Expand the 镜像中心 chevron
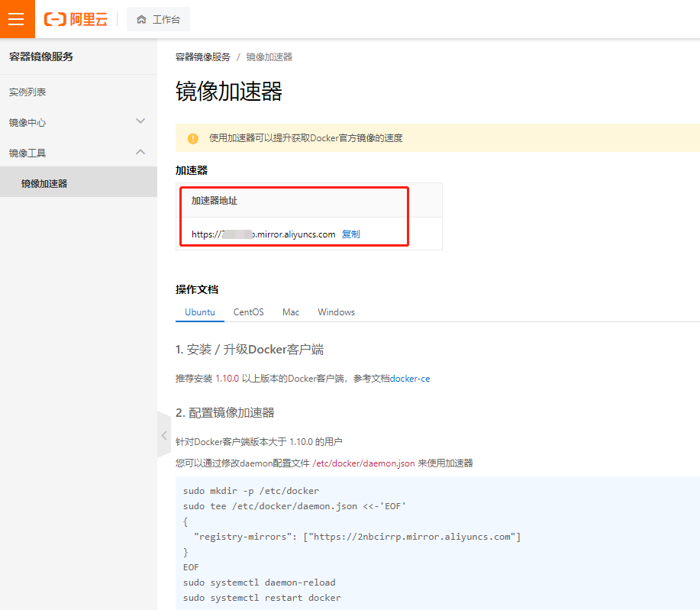 [140, 121]
